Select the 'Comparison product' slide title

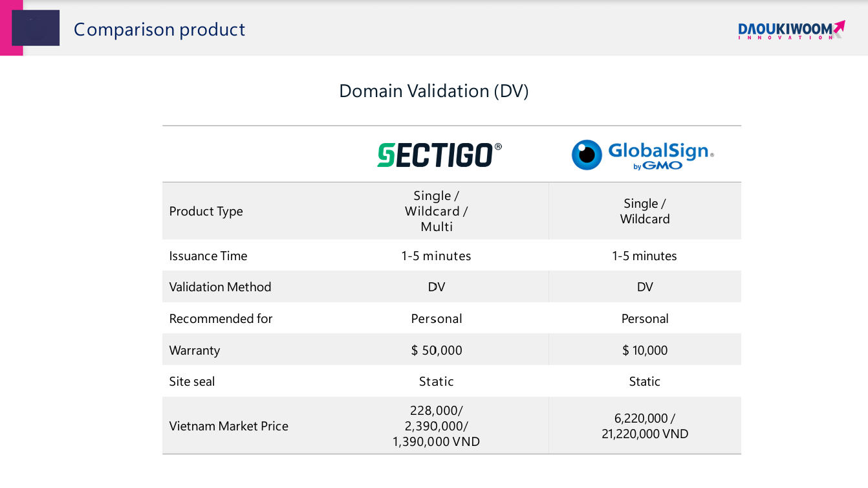click(159, 30)
